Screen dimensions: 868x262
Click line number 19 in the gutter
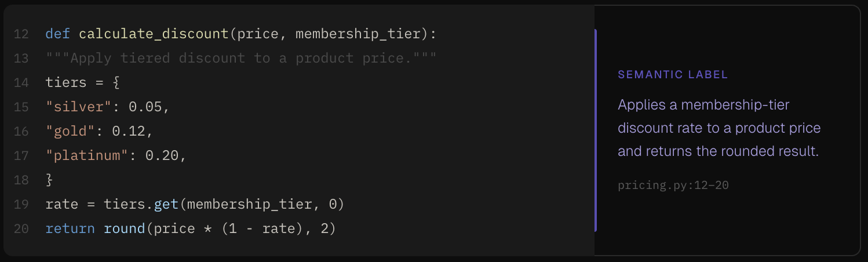point(21,205)
